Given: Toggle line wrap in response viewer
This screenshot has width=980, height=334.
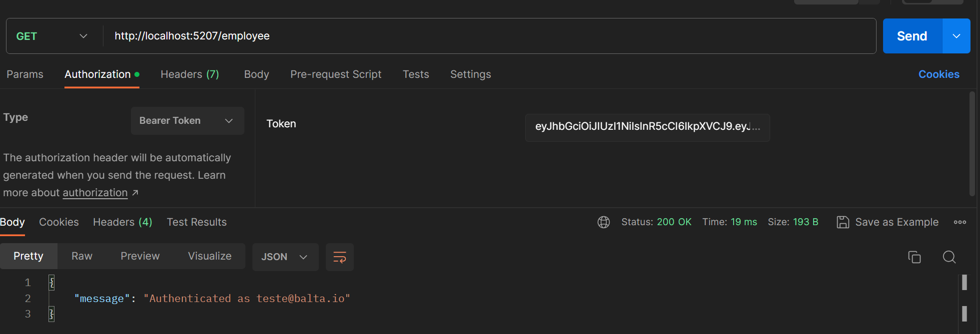Looking at the screenshot, I should tap(340, 257).
